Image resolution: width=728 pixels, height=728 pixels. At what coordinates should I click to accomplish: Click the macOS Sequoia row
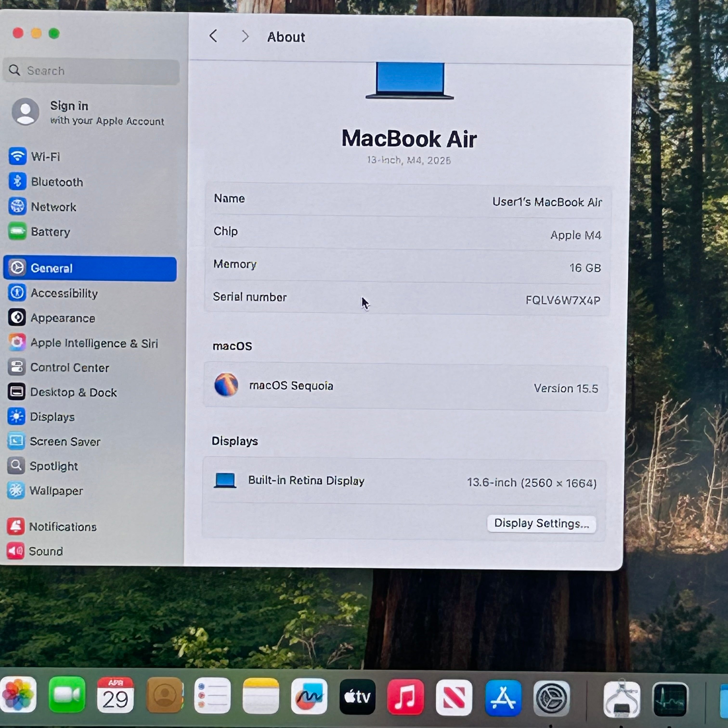[x=405, y=387]
